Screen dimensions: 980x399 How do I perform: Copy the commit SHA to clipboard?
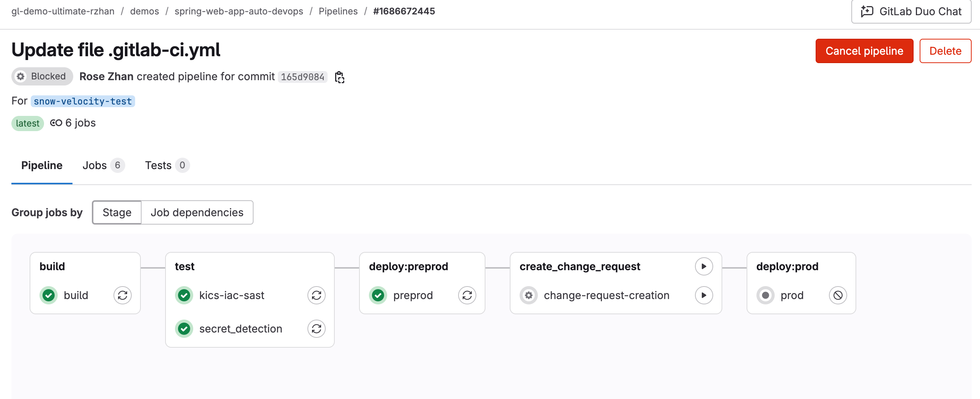coord(339,77)
